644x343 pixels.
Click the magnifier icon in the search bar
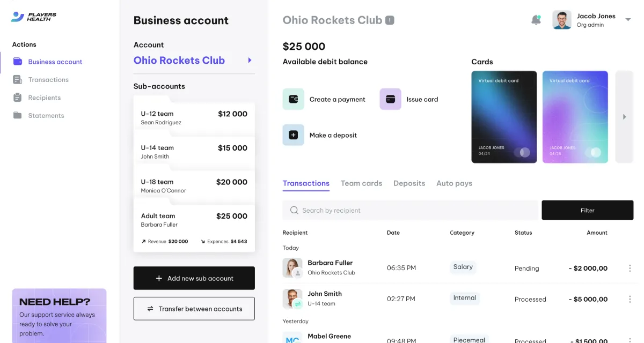pyautogui.click(x=294, y=210)
